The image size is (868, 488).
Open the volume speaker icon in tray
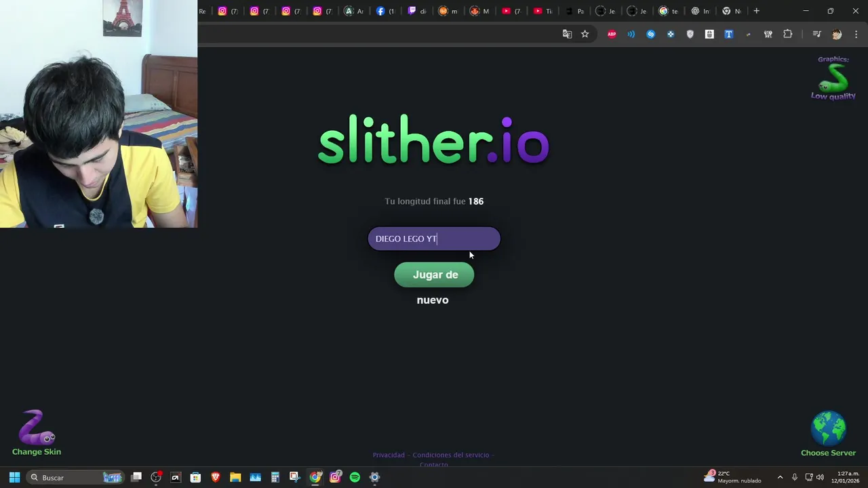pos(820,477)
